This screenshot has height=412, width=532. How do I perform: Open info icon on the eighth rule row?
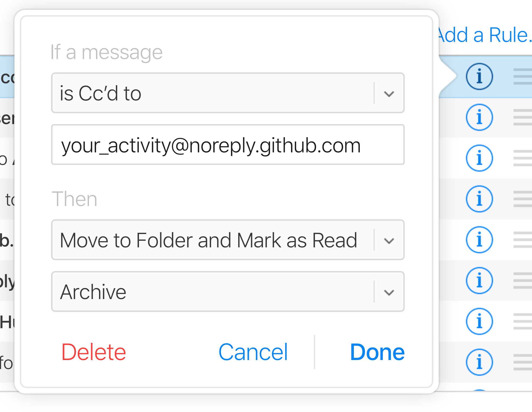tap(479, 362)
